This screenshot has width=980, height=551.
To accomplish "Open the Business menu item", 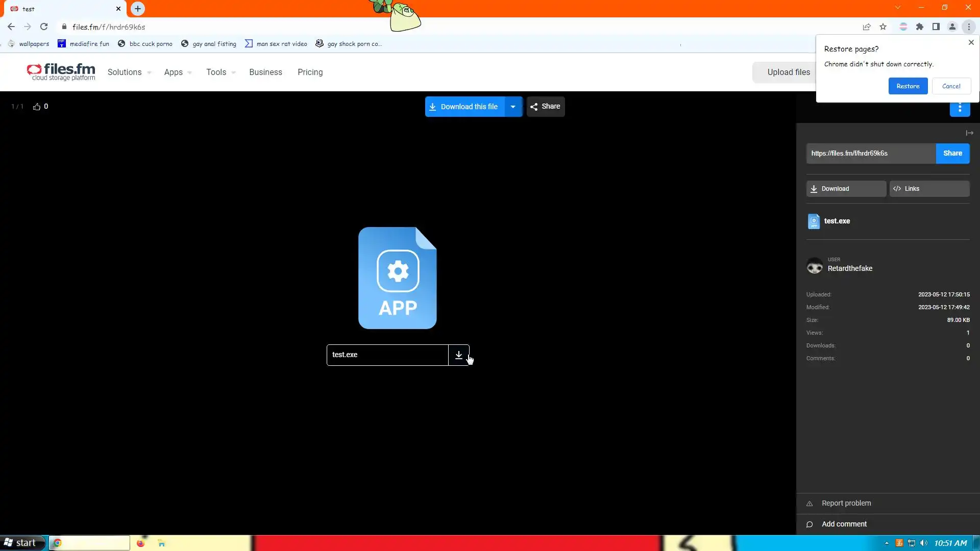I will pyautogui.click(x=265, y=72).
